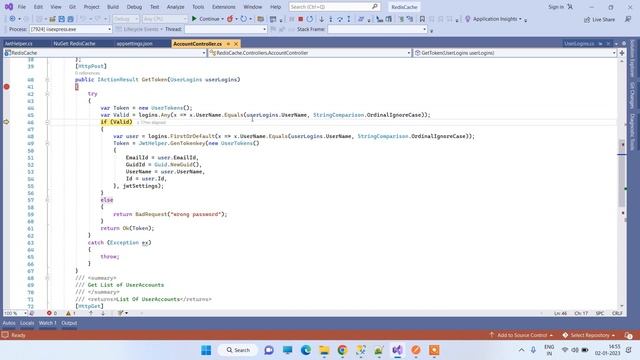This screenshot has width=640, height=360.
Task: Go to next issue with down arrow
Action: point(103,313)
